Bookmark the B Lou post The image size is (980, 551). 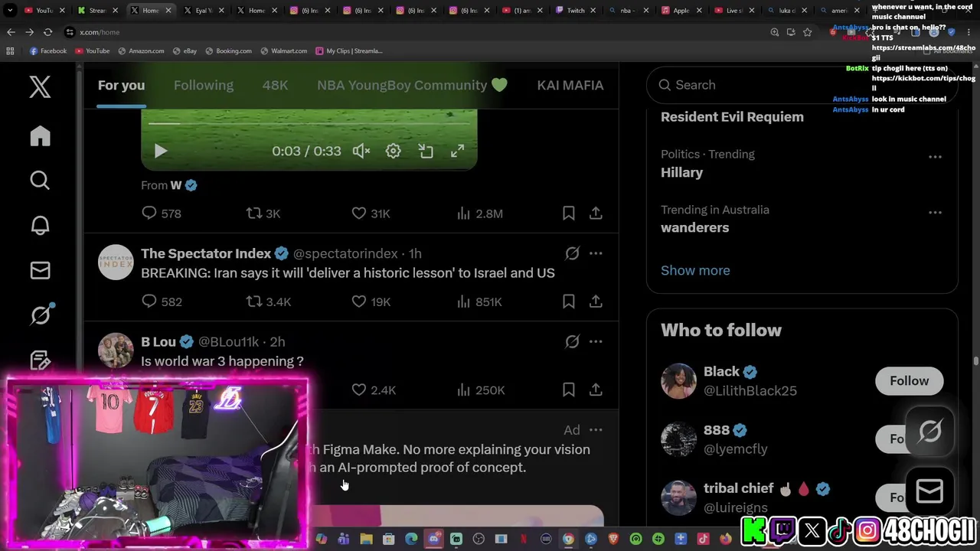(x=568, y=390)
